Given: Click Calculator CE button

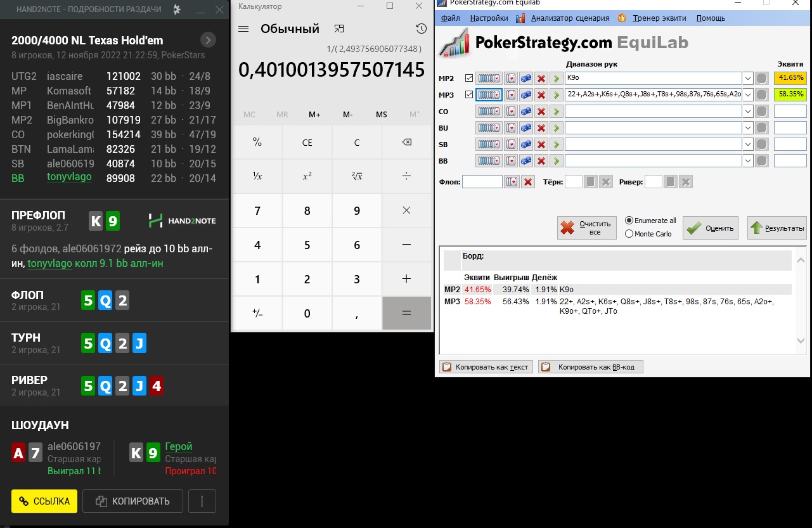Looking at the screenshot, I should pos(307,143).
